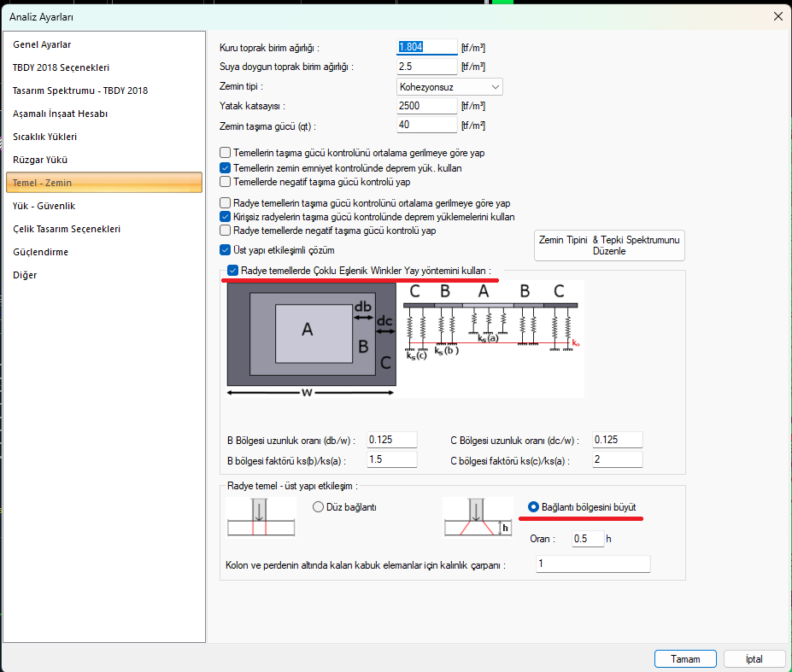Select Bağlantı bölgesini büyüt radio option
The image size is (792, 672).
pyautogui.click(x=533, y=507)
